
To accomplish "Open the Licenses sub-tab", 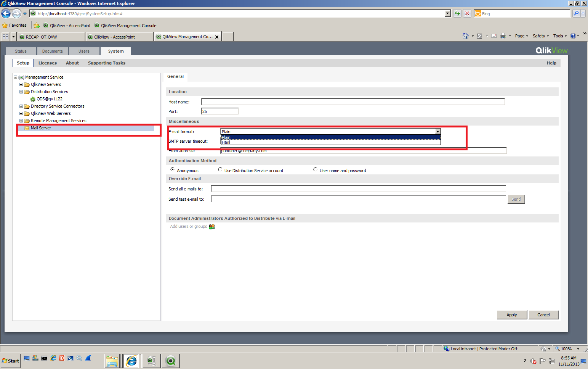I will [x=48, y=63].
